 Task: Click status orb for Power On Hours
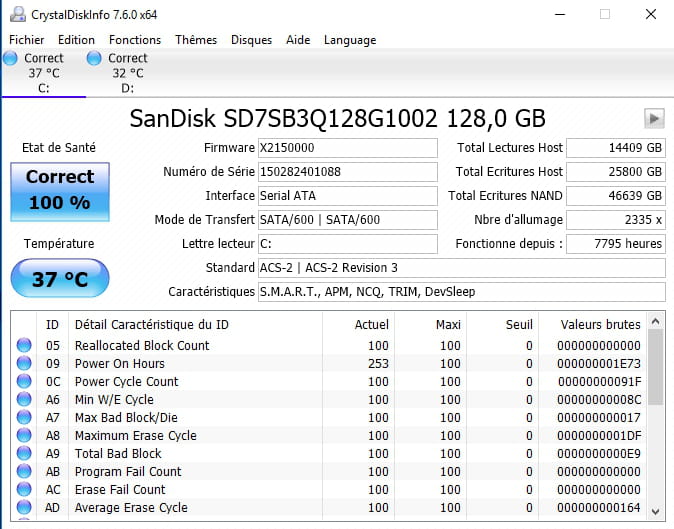[24, 363]
